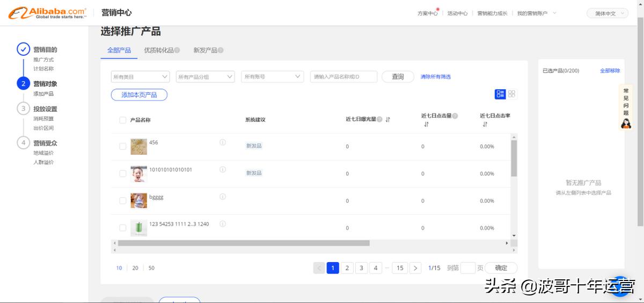The width and height of the screenshot is (644, 303).
Task: Click info icon beside 101010101010101 product
Action: (x=223, y=169)
